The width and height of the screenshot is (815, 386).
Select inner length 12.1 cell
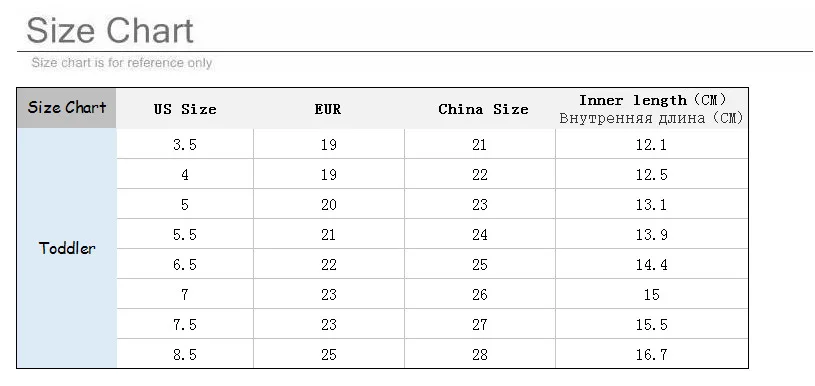tap(652, 144)
